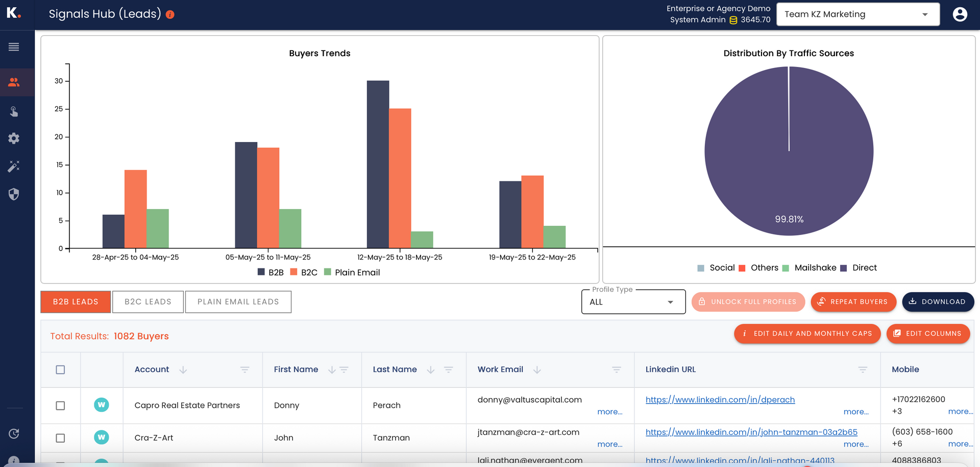Viewport: 980px width, 467px height.
Task: Switch to the Plain Email Leads tab
Action: point(238,302)
